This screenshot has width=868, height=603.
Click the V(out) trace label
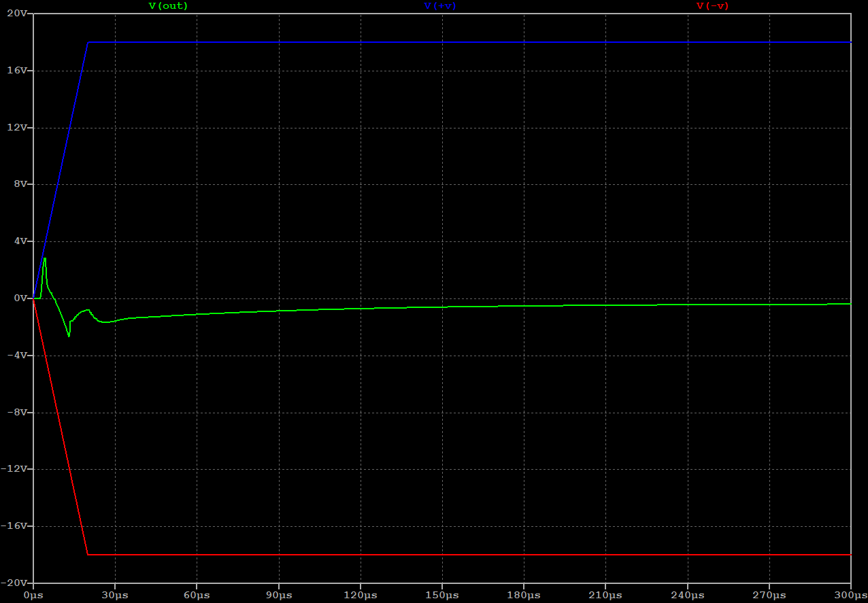click(168, 5)
